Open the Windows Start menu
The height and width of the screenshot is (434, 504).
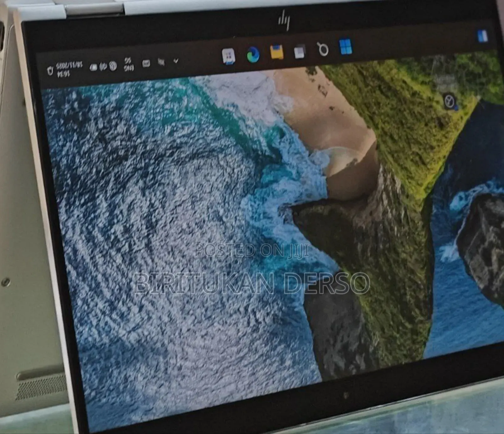(x=346, y=47)
